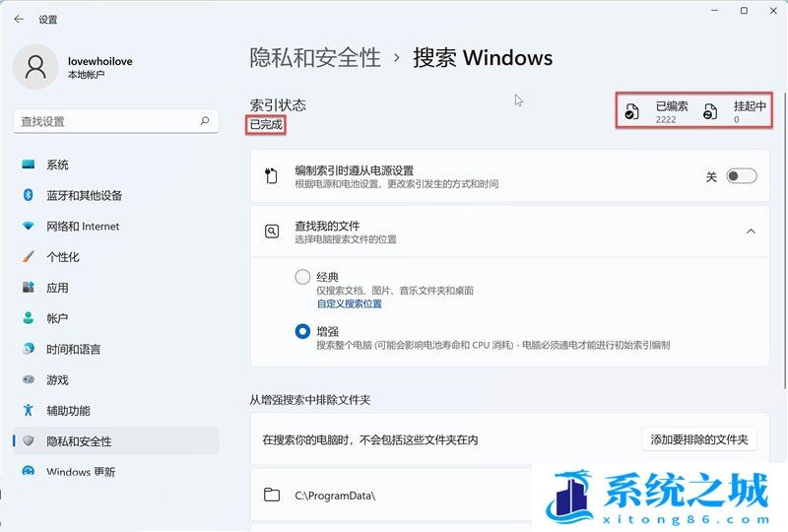Click the lovewhoilove account name
Image resolution: width=788 pixels, height=532 pixels.
(100, 61)
